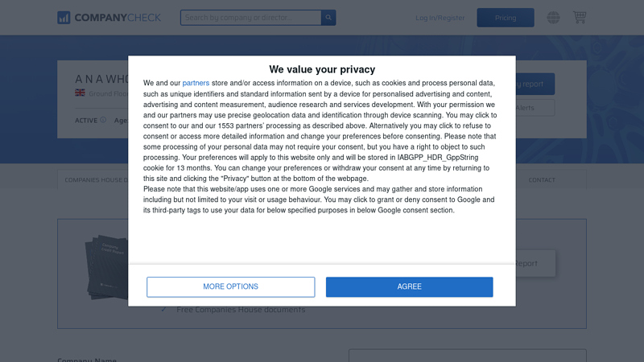
Task: Open the partners link
Action: coord(196,83)
